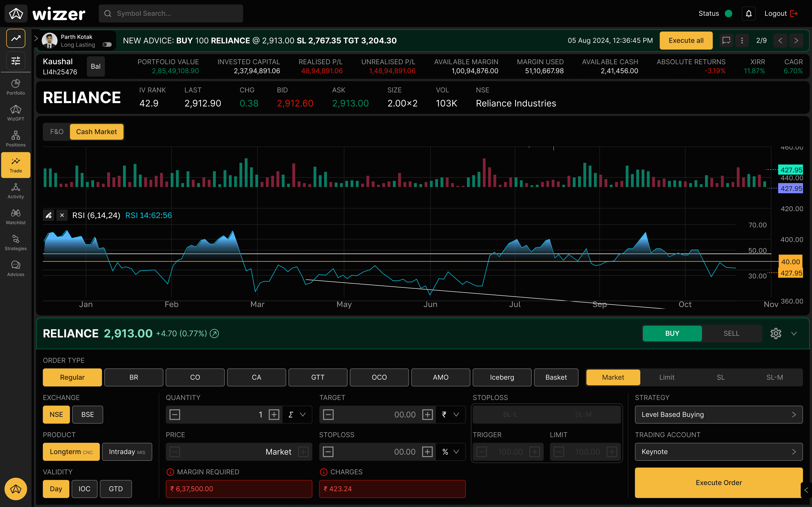Click the filter sliders icon in sidebar
The width and height of the screenshot is (812, 507).
16,61
